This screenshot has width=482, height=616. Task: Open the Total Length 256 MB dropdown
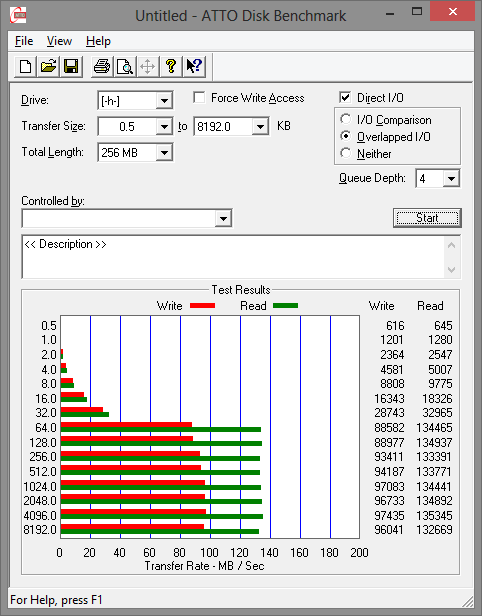164,152
